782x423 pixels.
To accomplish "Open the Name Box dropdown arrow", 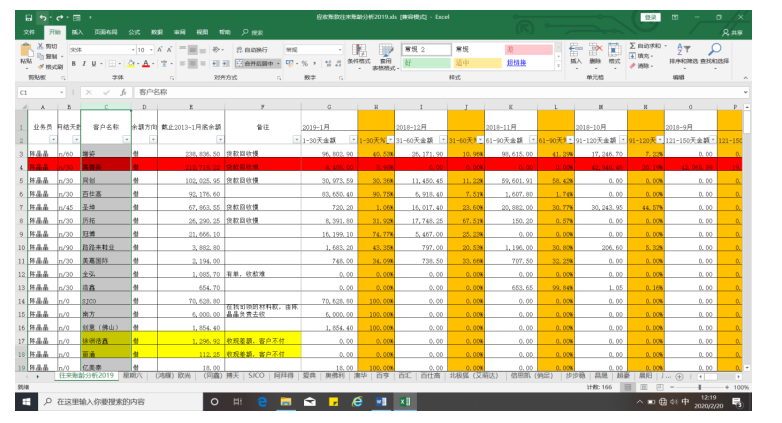I will [61, 92].
